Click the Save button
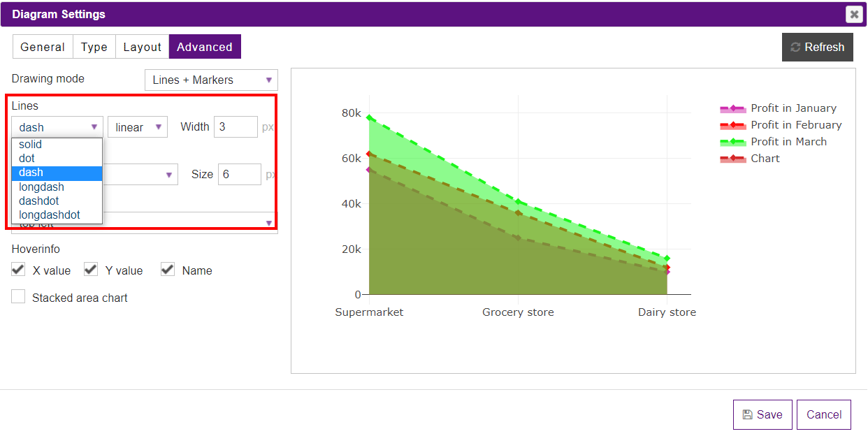This screenshot has width=868, height=443. 762,414
